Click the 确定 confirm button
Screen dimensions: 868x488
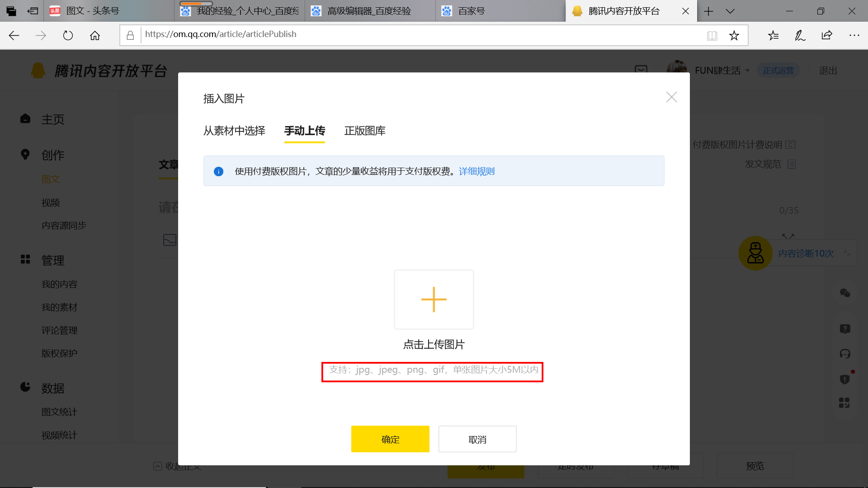(x=390, y=439)
